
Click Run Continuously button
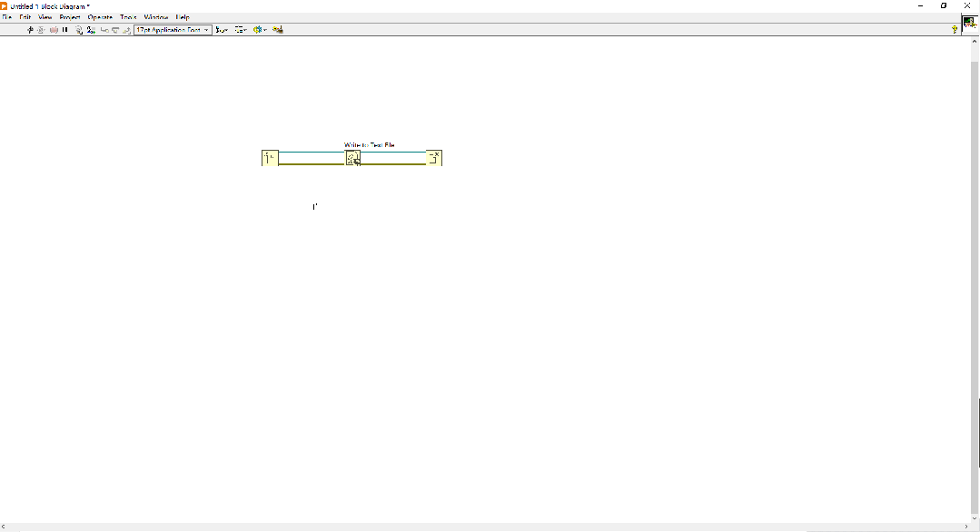coord(41,30)
